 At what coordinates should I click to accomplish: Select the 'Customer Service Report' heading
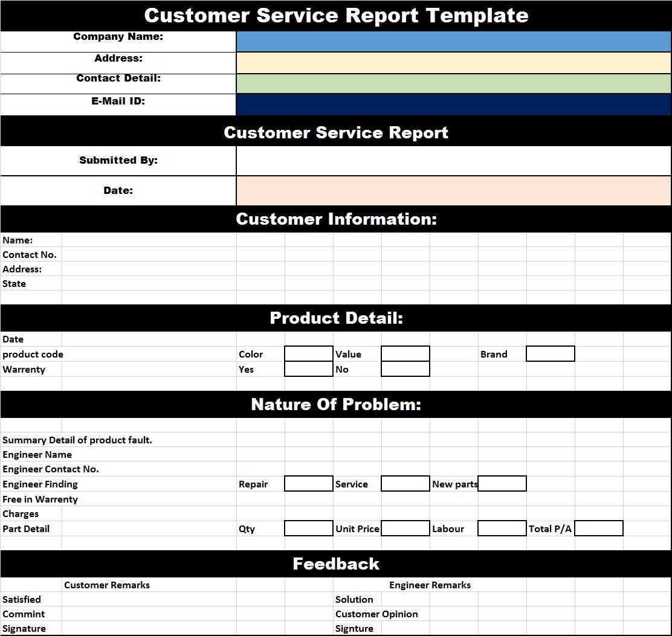[x=336, y=132]
